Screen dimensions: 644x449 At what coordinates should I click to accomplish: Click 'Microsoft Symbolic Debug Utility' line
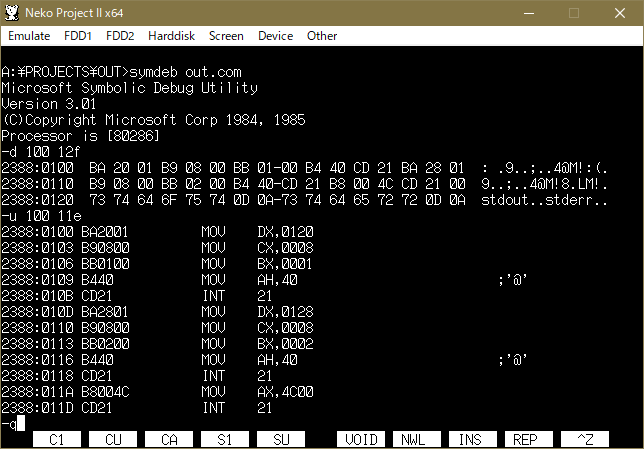(x=129, y=88)
